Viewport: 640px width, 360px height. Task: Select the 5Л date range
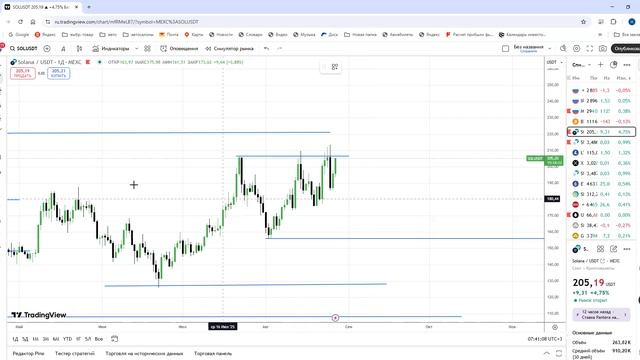pyautogui.click(x=88, y=339)
